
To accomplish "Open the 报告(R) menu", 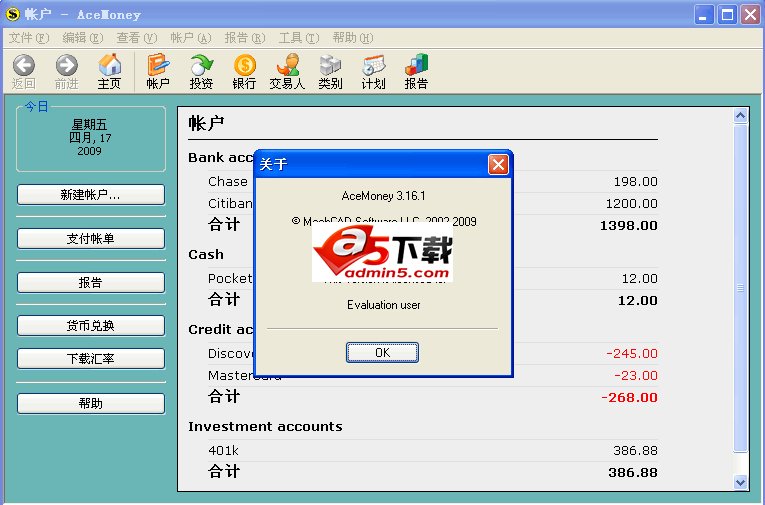I will click(244, 38).
